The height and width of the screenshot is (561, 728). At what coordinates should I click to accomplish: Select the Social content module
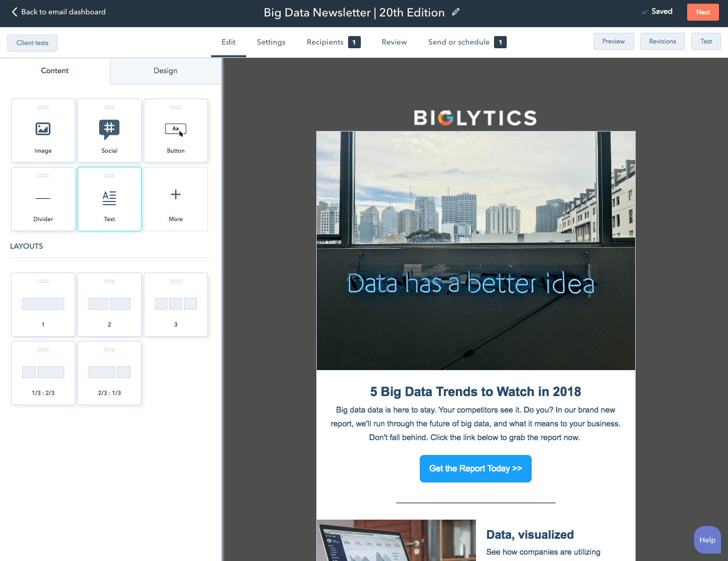point(109,130)
